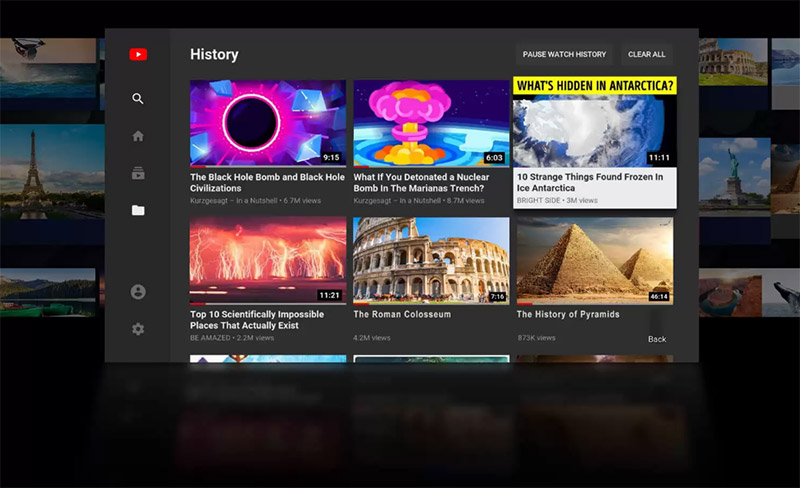Screen dimensions: 800x488
Task: Click 'Kurzgesagt – In a Nutshell • 6.7M views' text
Action: pos(255,201)
